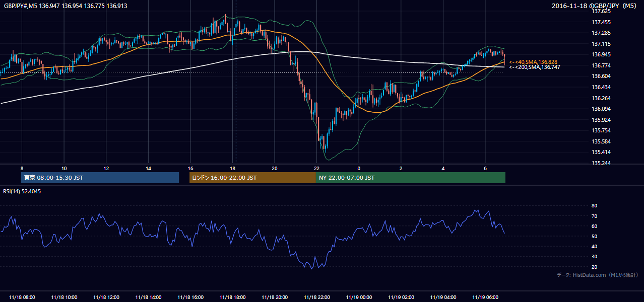The width and height of the screenshot is (644, 302).
Task: Click the 136.264 price axis label
Action: 602,98
